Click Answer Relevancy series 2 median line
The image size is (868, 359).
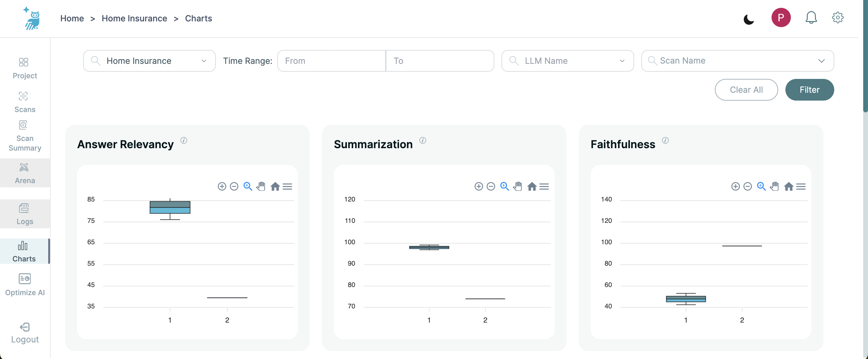(227, 298)
